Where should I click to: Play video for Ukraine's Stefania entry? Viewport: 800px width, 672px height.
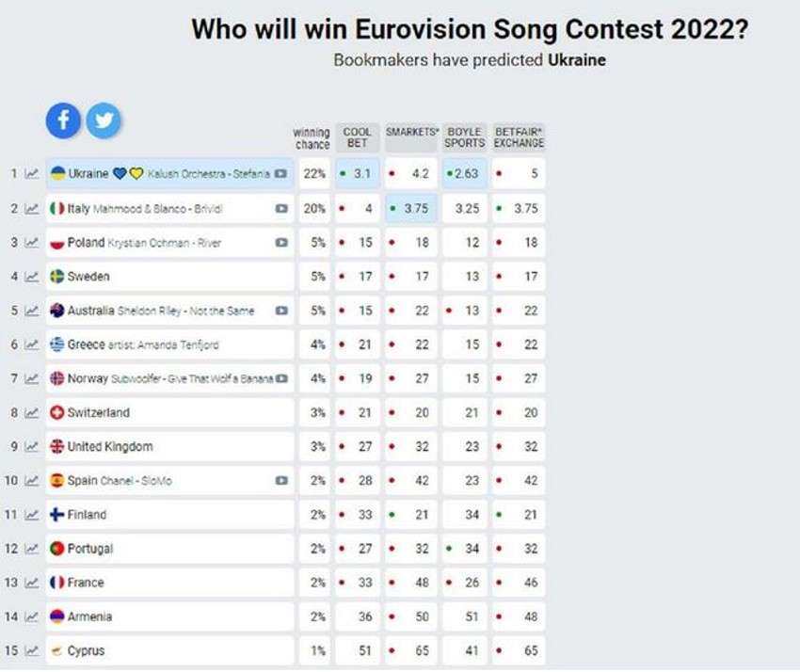point(281,174)
